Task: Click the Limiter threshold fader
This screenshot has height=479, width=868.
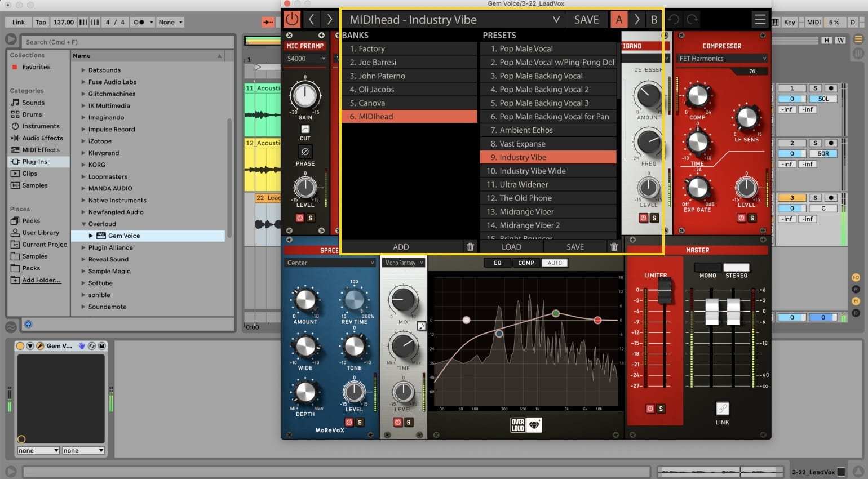Action: 665,290
